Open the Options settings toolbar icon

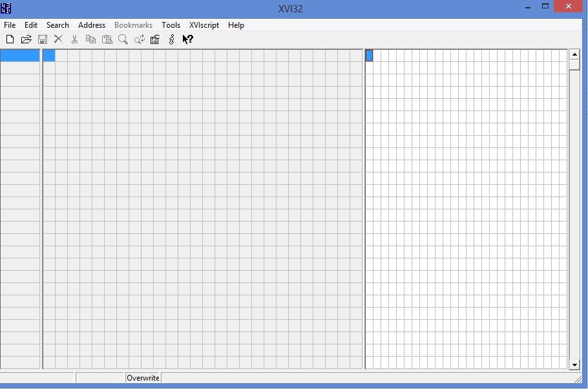[155, 39]
